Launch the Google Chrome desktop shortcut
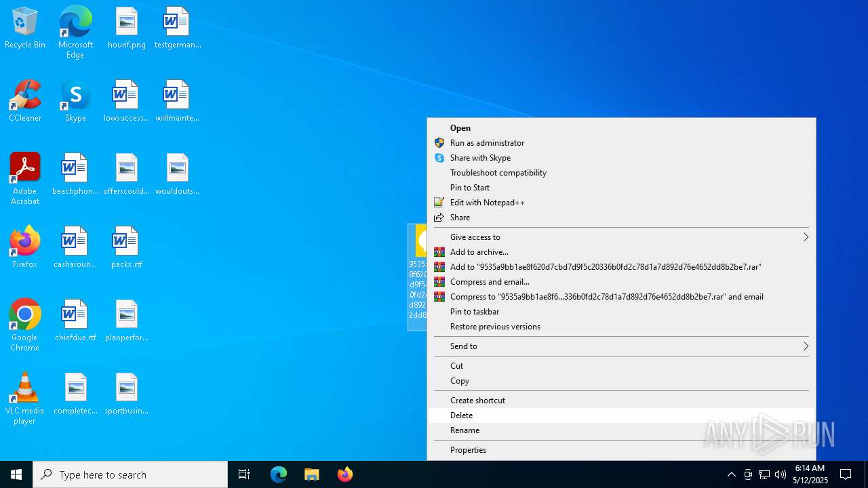The width and height of the screenshot is (868, 488). coord(25,325)
